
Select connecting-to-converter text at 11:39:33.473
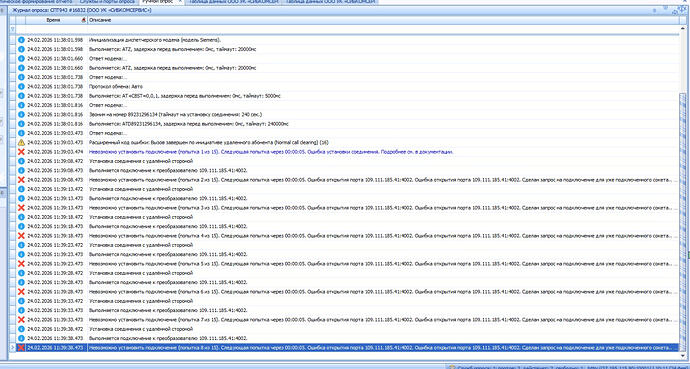(x=168, y=310)
